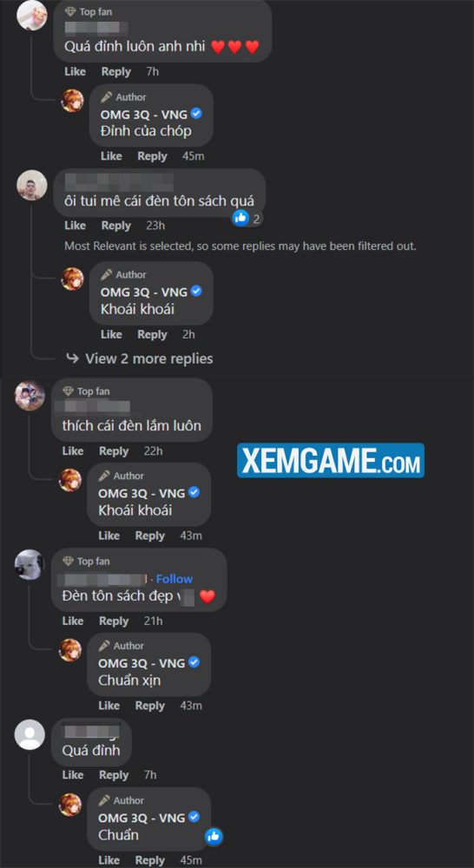The image size is (474, 868).
Task: Click the Top fan diamond badge on 'thích cái đèn' comment
Action: pyautogui.click(x=68, y=391)
